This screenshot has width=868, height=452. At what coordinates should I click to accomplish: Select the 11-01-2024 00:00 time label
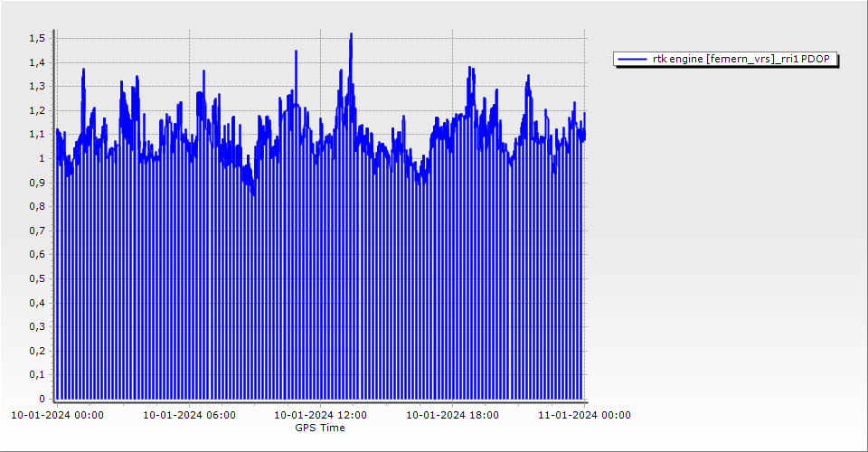(584, 415)
